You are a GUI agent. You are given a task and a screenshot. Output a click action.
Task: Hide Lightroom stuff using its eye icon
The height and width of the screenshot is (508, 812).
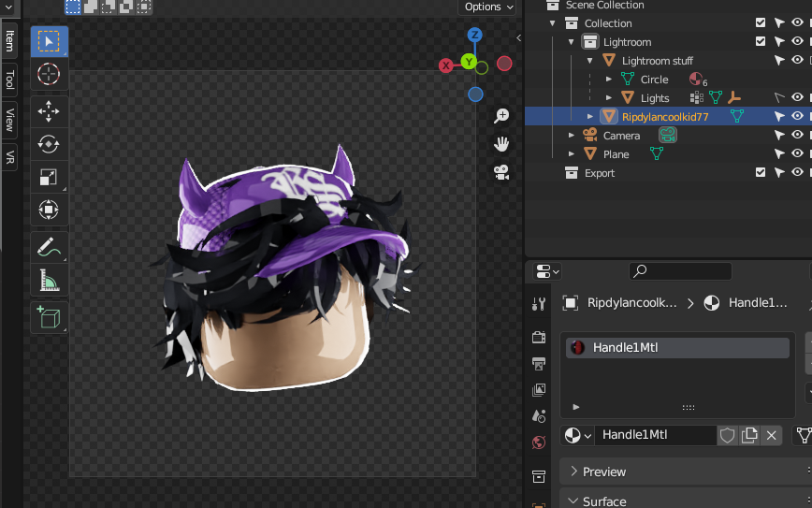pyautogui.click(x=797, y=60)
